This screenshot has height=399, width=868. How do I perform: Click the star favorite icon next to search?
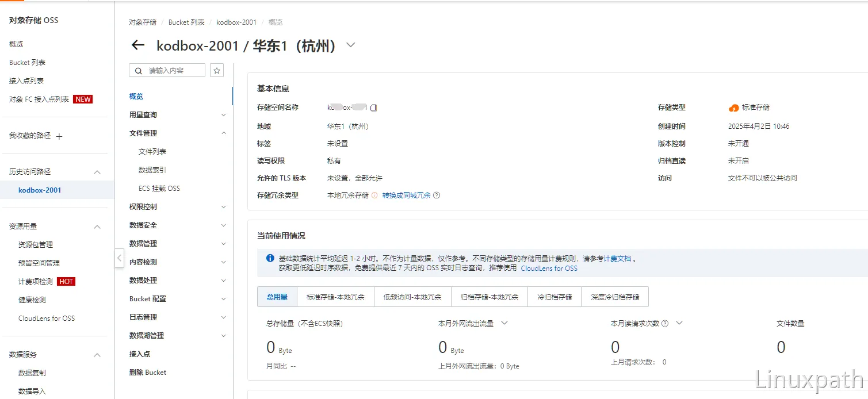(217, 70)
